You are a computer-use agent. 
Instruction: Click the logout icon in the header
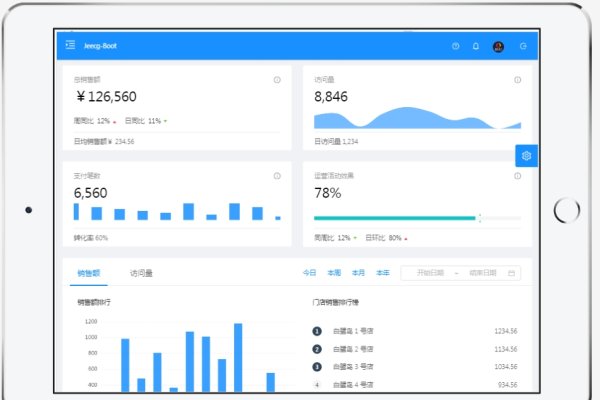coord(523,46)
